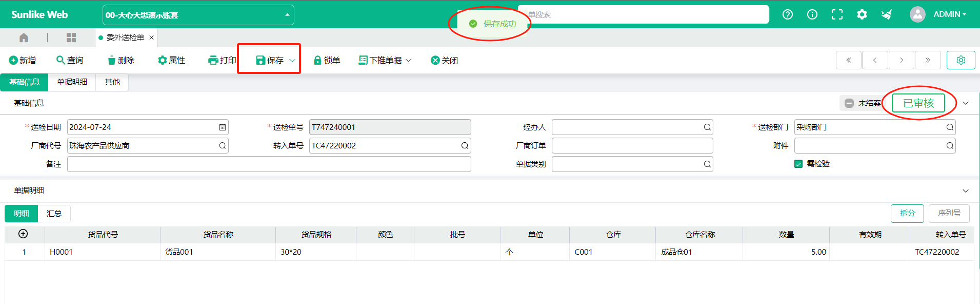
Task: Open the account set dropdown 00-天心天思演示账套
Action: (x=198, y=15)
